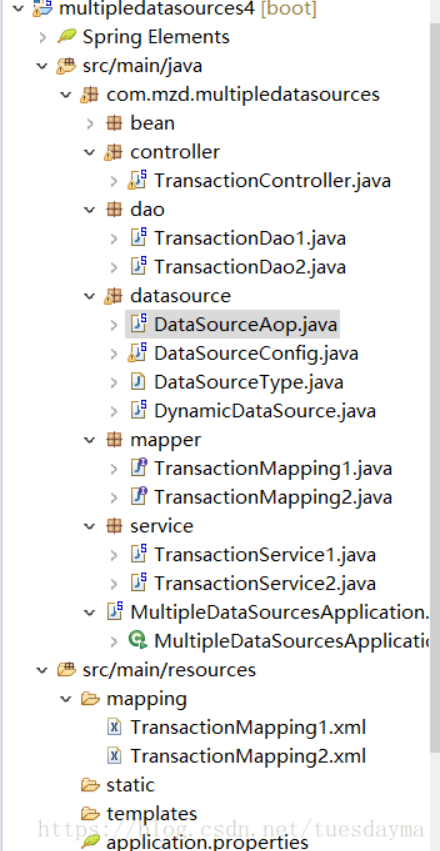
Task: Expand the bean package arrow
Action: click(90, 123)
